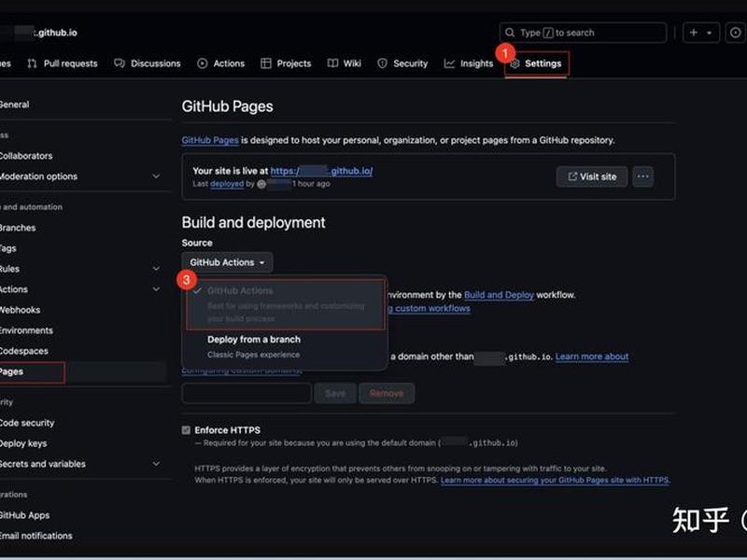Open the custom workflows link
The width and height of the screenshot is (747, 560).
(429, 309)
